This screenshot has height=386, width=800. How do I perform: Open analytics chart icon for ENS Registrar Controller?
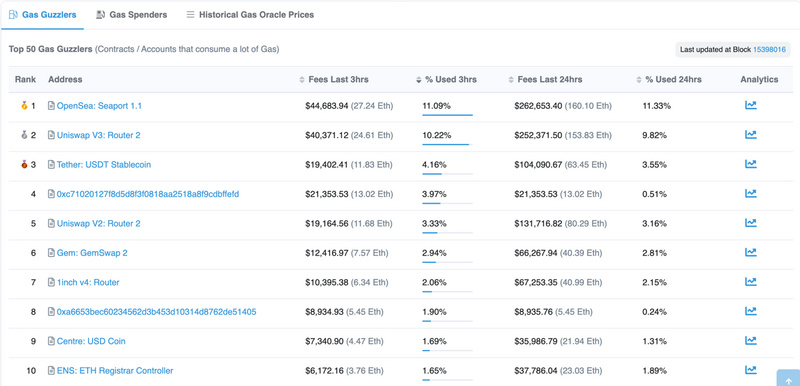coord(751,370)
